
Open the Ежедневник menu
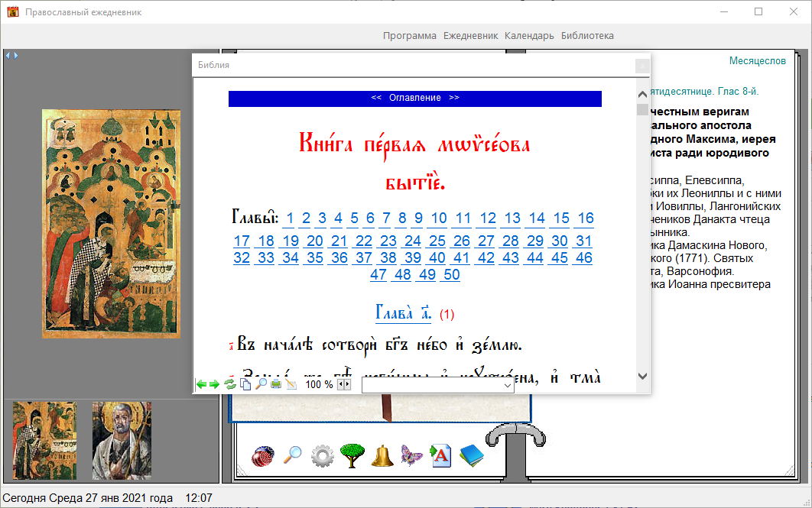coord(470,36)
